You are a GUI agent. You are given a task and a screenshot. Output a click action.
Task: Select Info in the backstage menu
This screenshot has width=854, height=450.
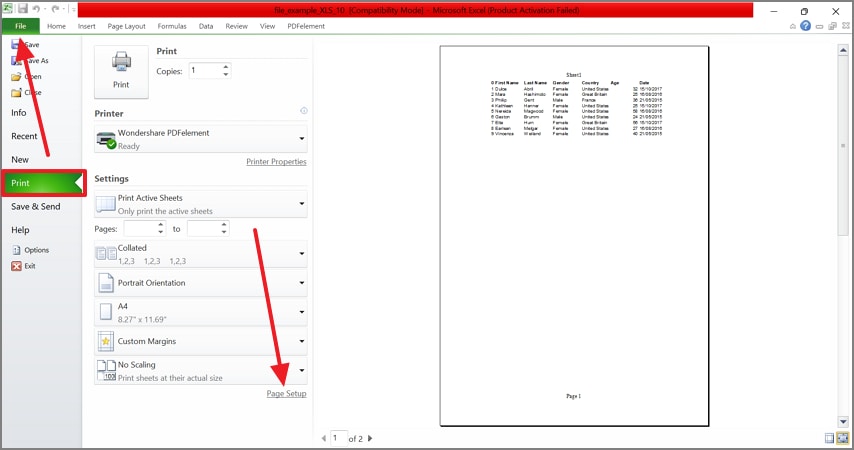19,113
